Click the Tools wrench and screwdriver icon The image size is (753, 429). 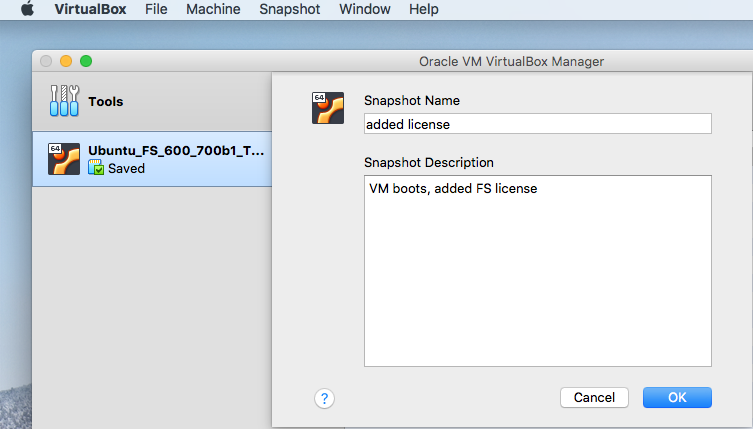(64, 101)
